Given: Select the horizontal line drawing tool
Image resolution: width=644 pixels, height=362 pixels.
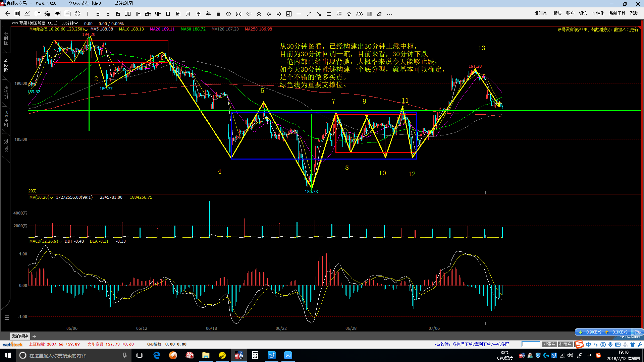Looking at the screenshot, I should pos(299,14).
